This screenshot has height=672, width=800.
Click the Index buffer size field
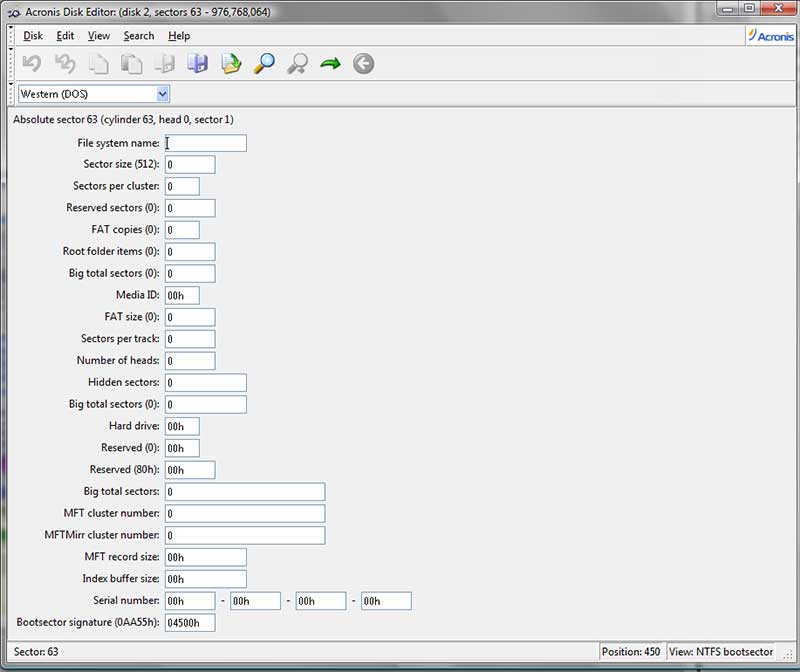(206, 579)
